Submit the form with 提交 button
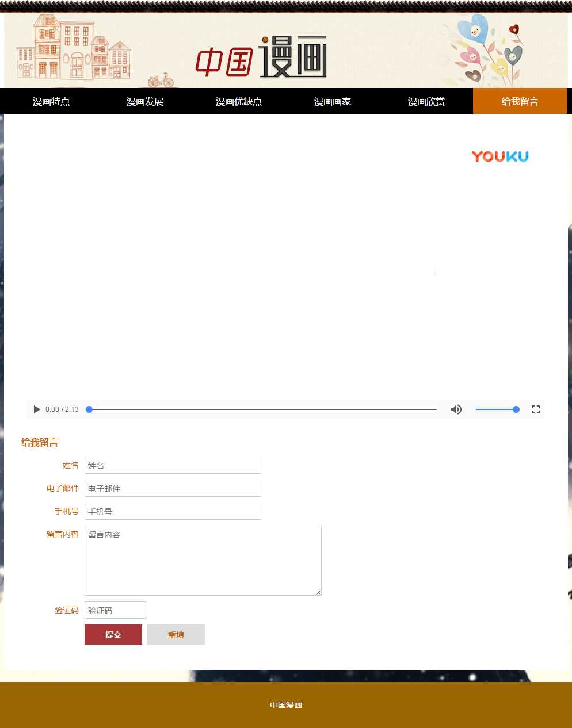572x728 pixels. click(113, 635)
